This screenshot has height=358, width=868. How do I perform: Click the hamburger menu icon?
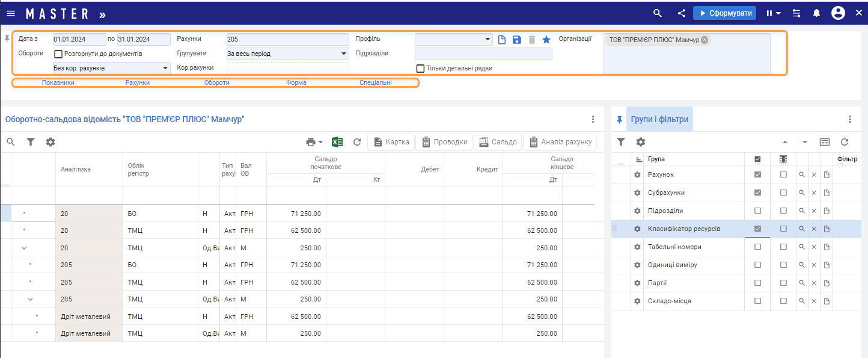11,13
